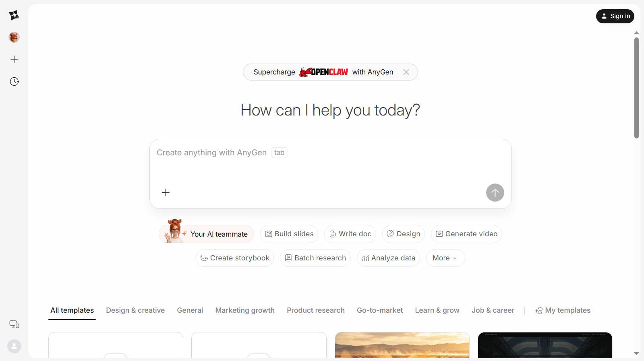Submit prompt with the arrow send button
Screen dimensions: 644x361
point(495,193)
